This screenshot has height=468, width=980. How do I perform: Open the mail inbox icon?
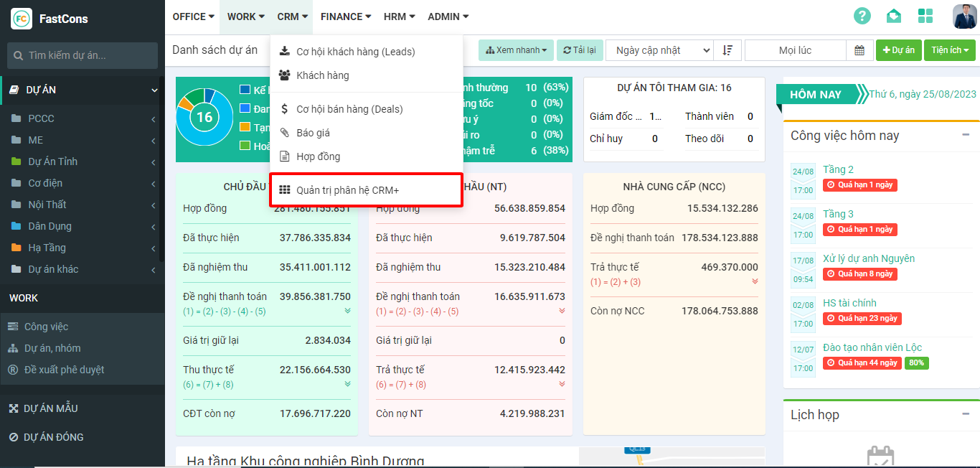tap(893, 16)
